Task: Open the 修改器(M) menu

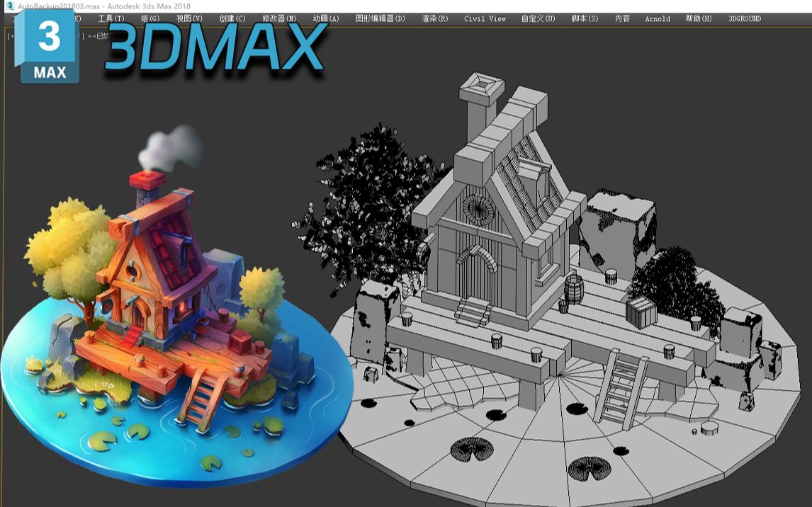Action: pos(279,18)
